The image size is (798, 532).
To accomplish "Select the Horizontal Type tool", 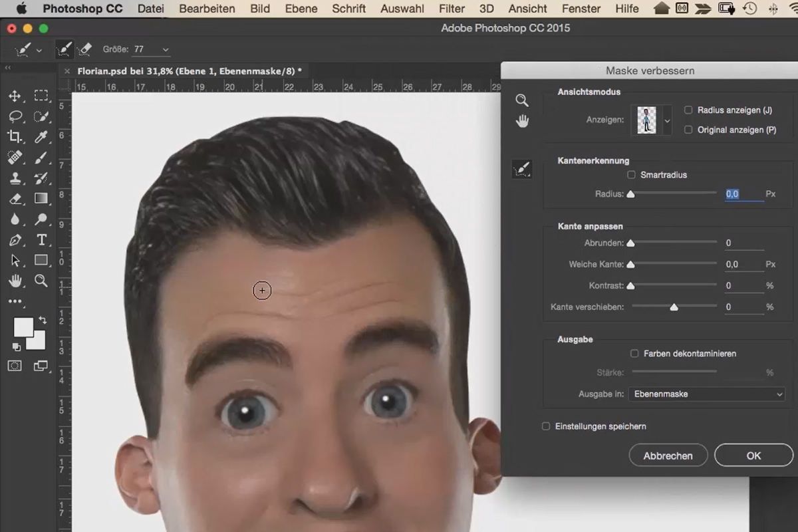I will pyautogui.click(x=41, y=239).
